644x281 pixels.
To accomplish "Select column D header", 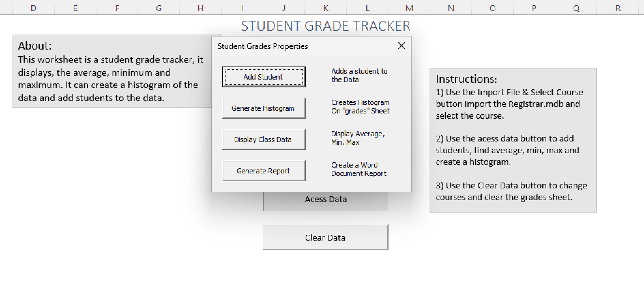I will pyautogui.click(x=34, y=8).
